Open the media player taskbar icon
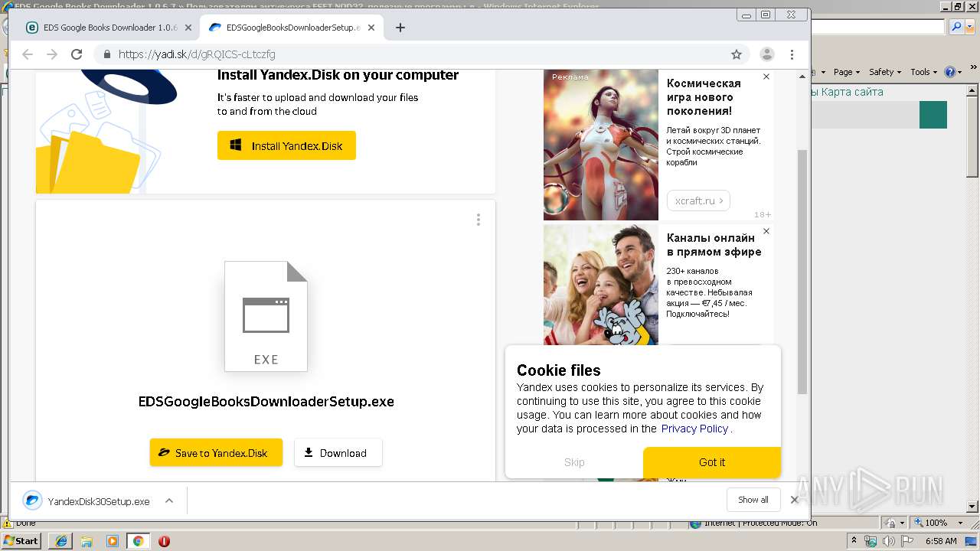Viewport: 980px width, 551px height. coord(113,541)
